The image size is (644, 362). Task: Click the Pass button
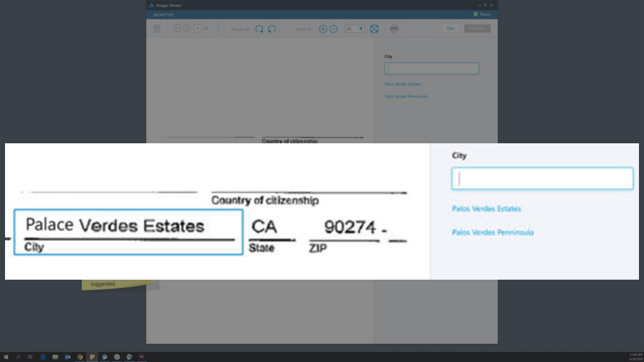point(450,28)
